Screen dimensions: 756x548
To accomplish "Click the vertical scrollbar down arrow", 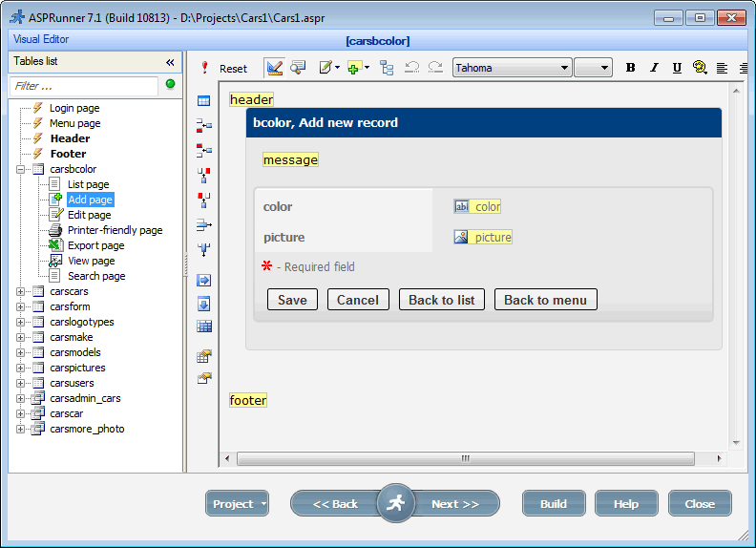I will click(x=736, y=442).
